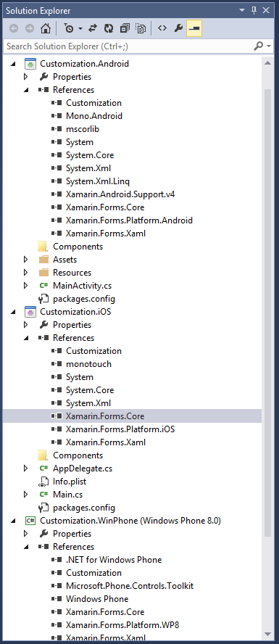This screenshot has width=279, height=644.
Task: Collapse the Customization.iOS References node
Action: click(26, 338)
